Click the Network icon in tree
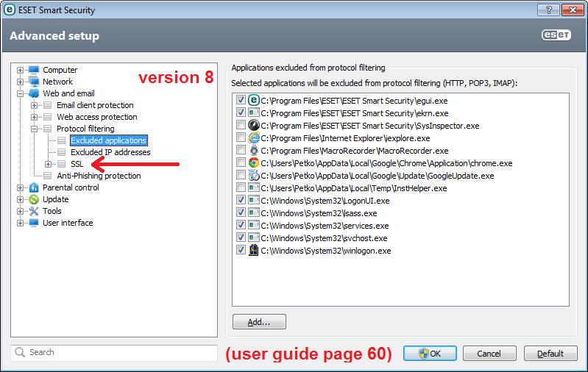This screenshot has width=588, height=372. [x=34, y=82]
